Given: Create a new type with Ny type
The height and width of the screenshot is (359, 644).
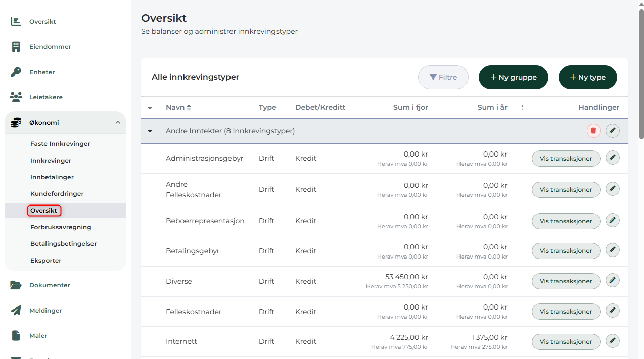Looking at the screenshot, I should (x=588, y=77).
